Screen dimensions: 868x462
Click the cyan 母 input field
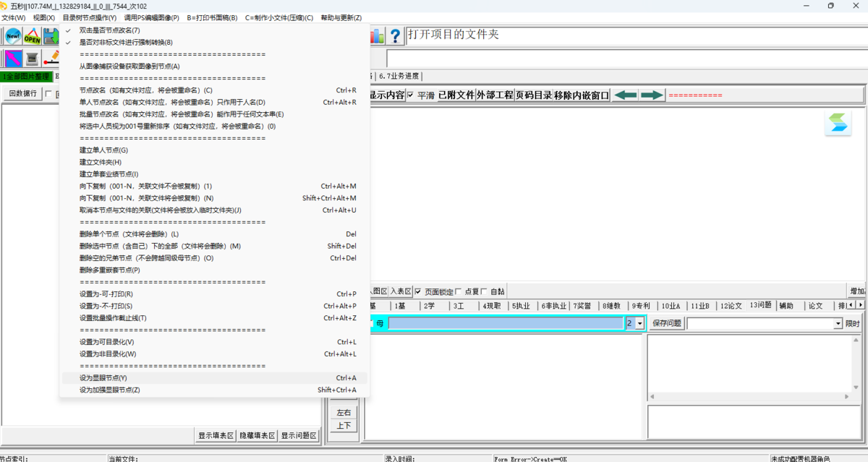505,323
